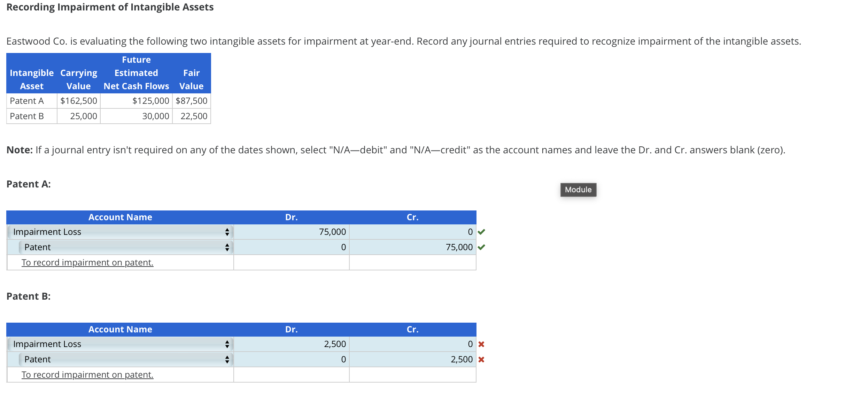The width and height of the screenshot is (868, 400).
Task: Open Patent A credit account Patent dropdown
Action: coord(126,247)
